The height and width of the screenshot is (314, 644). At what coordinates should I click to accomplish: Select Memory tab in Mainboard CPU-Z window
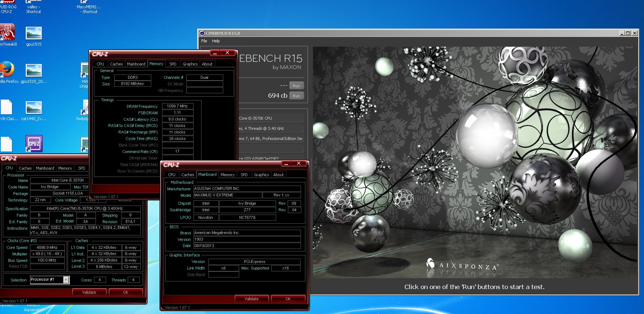pyautogui.click(x=228, y=175)
